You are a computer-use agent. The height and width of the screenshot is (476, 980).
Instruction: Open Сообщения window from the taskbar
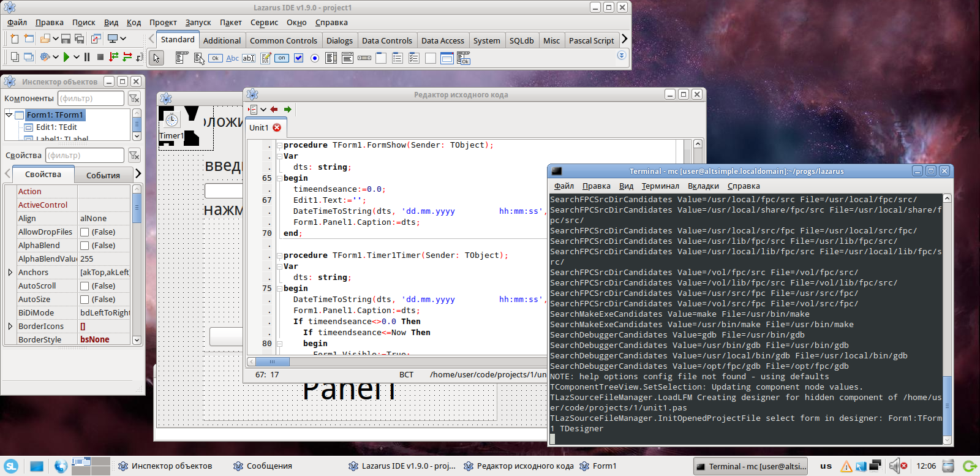click(x=263, y=466)
